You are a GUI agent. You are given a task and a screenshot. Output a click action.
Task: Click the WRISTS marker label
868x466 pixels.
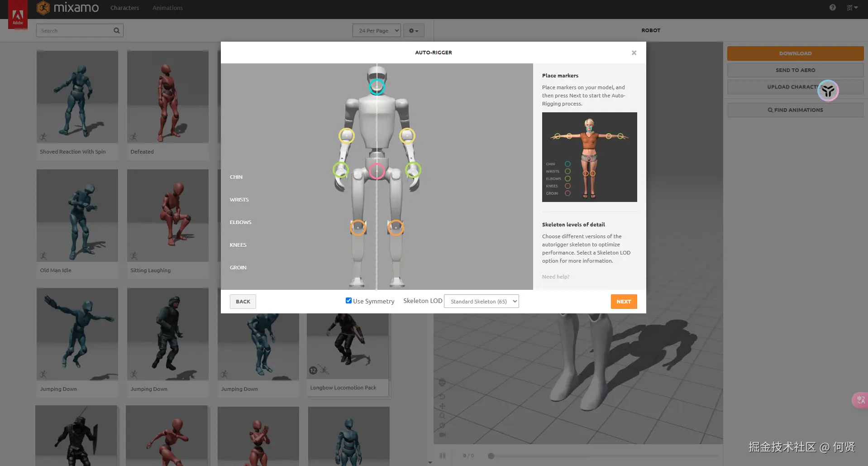239,200
